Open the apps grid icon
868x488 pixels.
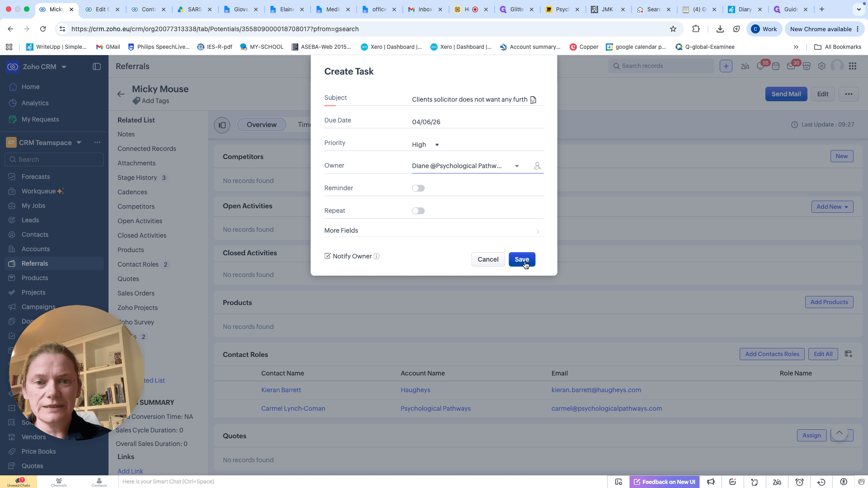coord(853,66)
